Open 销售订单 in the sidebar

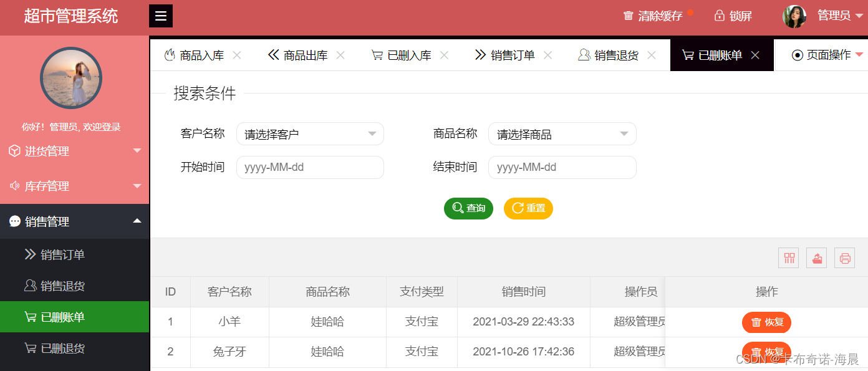[75, 254]
